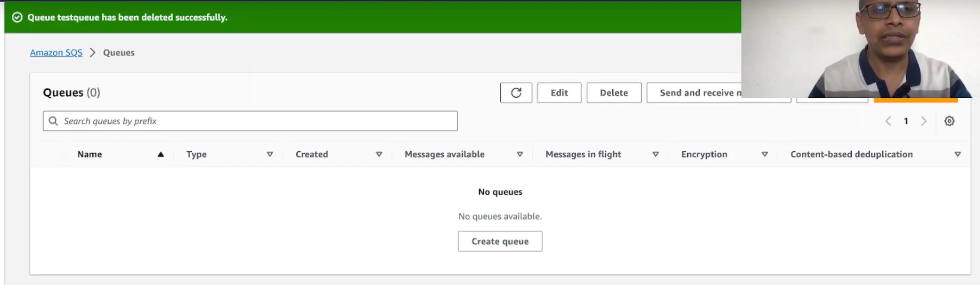This screenshot has height=285, width=980.
Task: Click the 'No queues available.' message
Action: 500,216
